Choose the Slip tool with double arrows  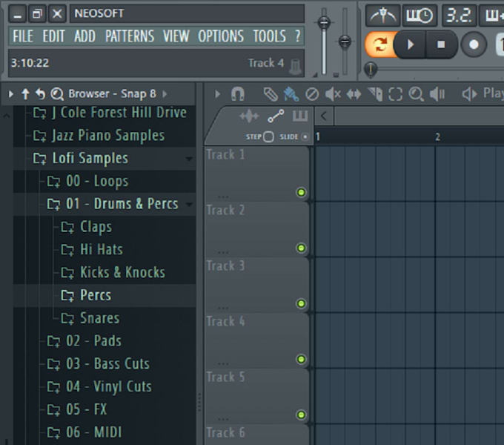pos(354,94)
